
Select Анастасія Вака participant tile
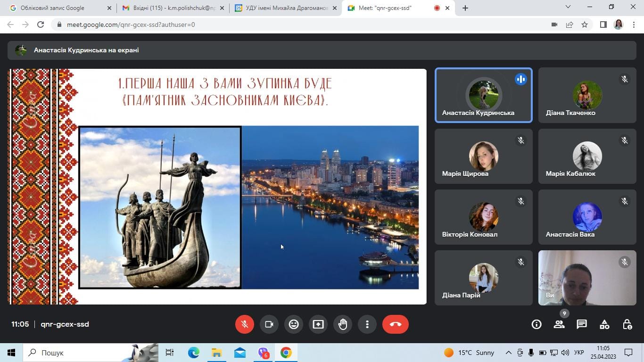pyautogui.click(x=587, y=217)
